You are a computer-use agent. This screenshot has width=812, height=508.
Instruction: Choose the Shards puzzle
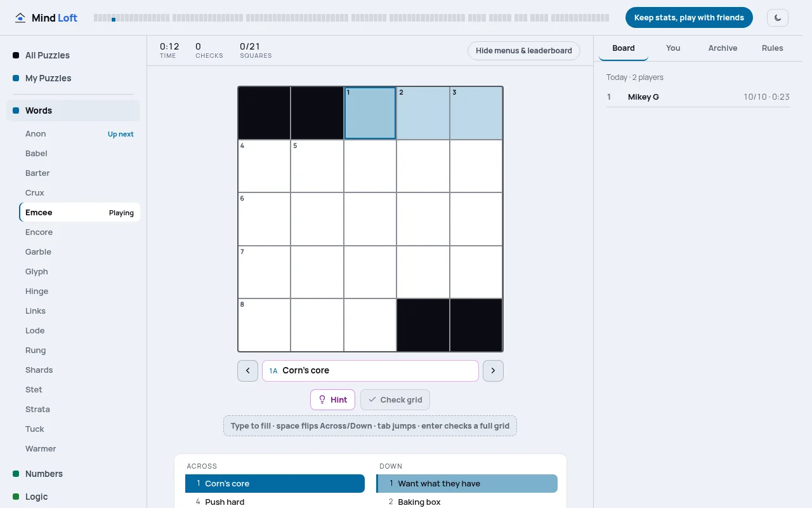[x=79, y=370]
